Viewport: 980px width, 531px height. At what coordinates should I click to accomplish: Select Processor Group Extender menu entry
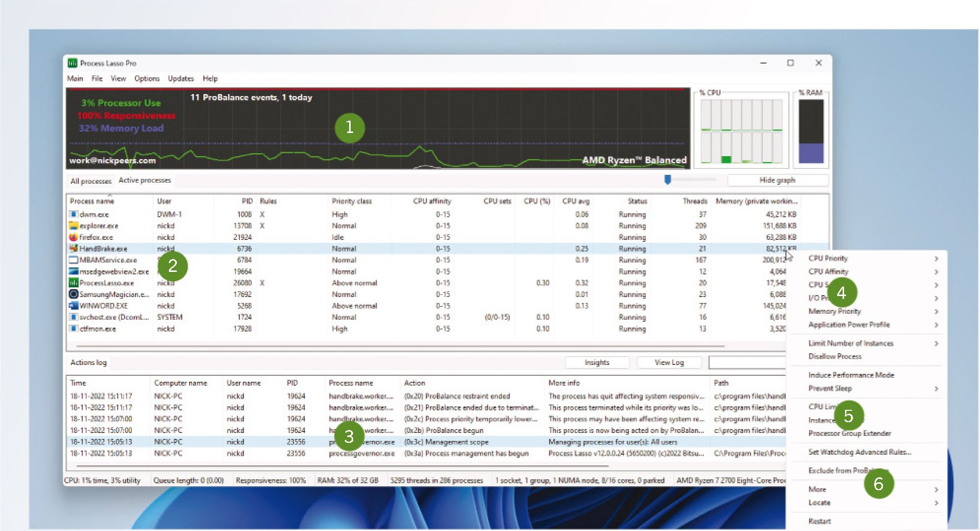pyautogui.click(x=849, y=433)
